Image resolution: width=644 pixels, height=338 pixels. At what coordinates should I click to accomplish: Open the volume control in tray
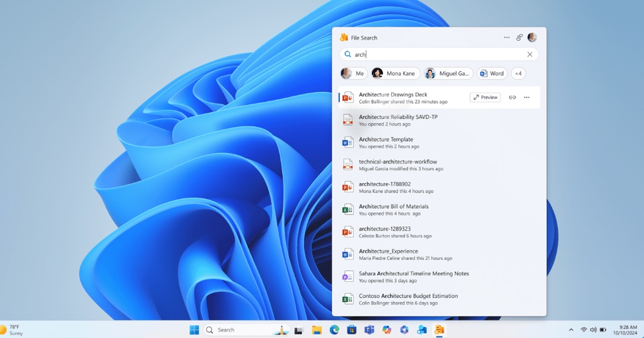[593, 329]
